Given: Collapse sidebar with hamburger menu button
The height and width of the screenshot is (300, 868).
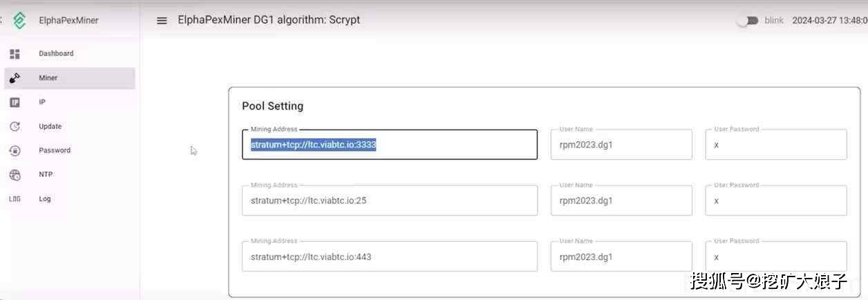Looking at the screenshot, I should (162, 21).
